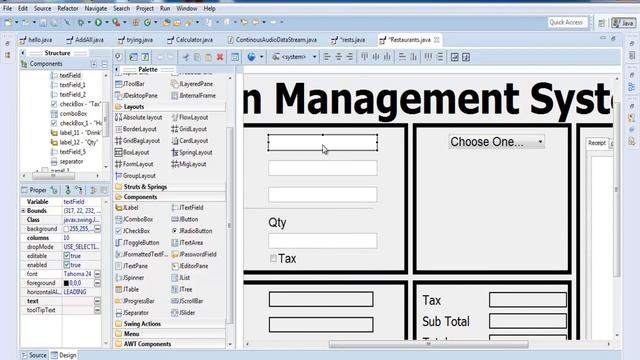Select the JTable palette component
The image size is (640, 360).
click(127, 289)
